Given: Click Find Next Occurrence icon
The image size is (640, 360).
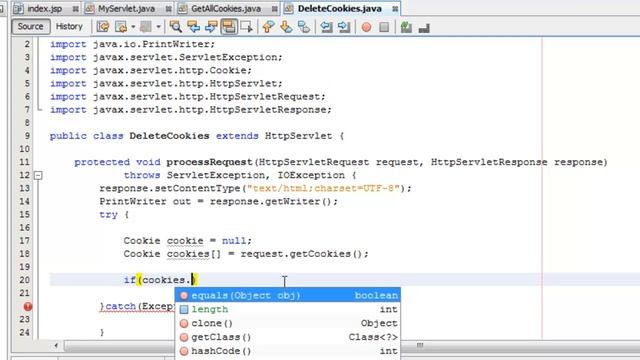Looking at the screenshot, I should coord(211,27).
